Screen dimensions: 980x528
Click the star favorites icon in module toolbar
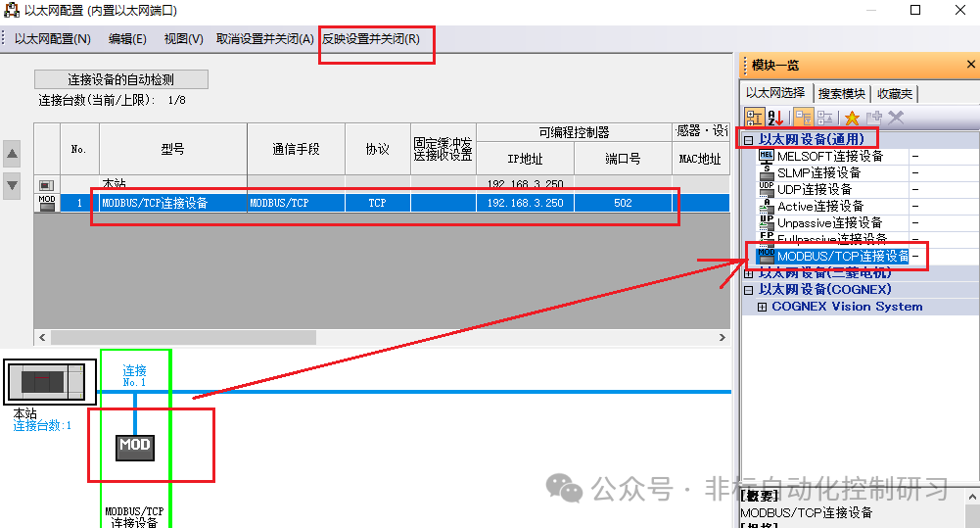(852, 117)
